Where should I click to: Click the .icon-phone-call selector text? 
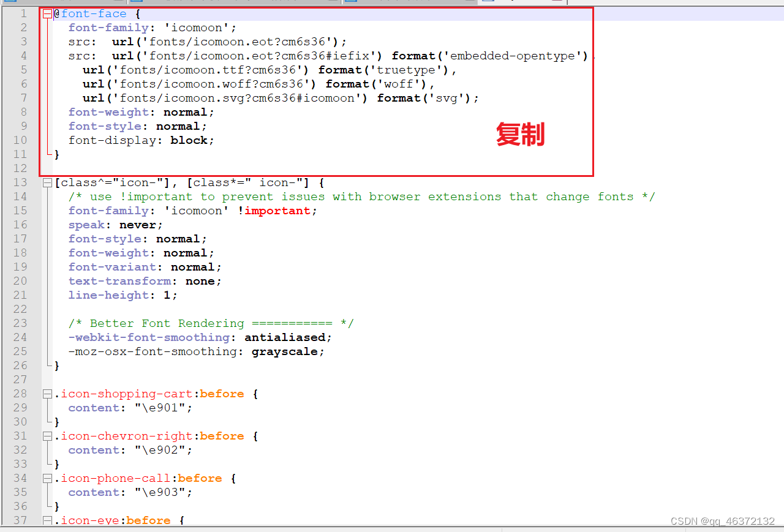112,478
